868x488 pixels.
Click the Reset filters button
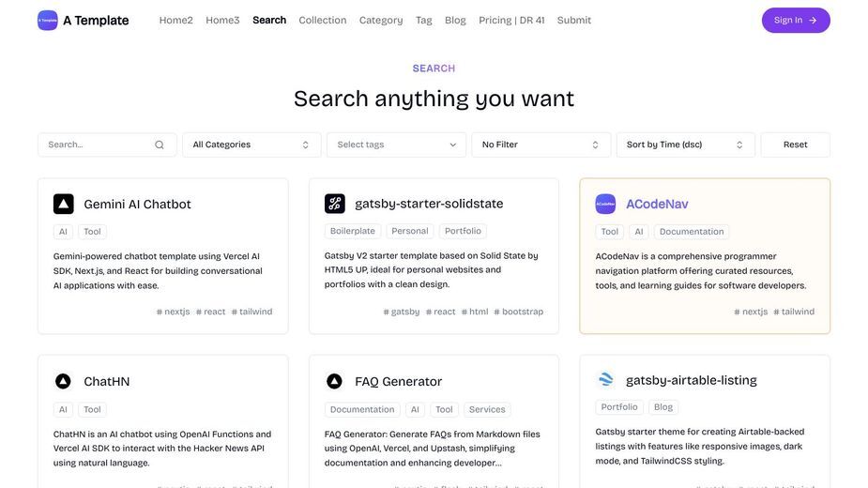(796, 145)
